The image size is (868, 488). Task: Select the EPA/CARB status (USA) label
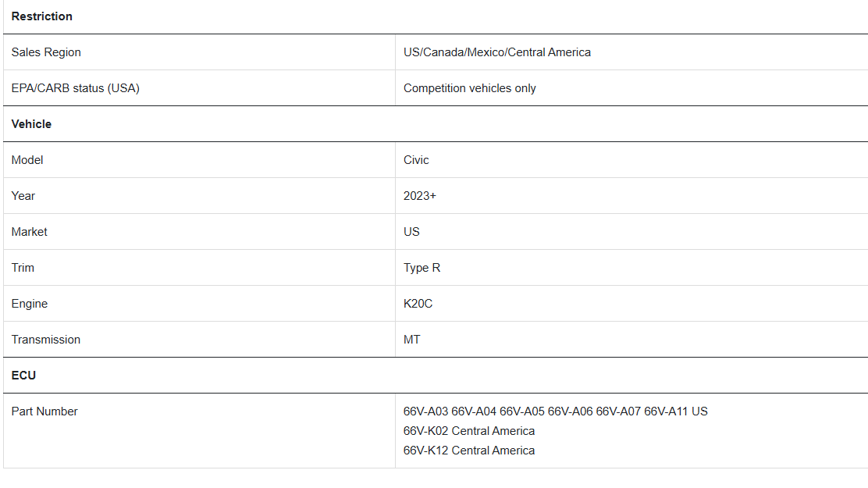[75, 88]
